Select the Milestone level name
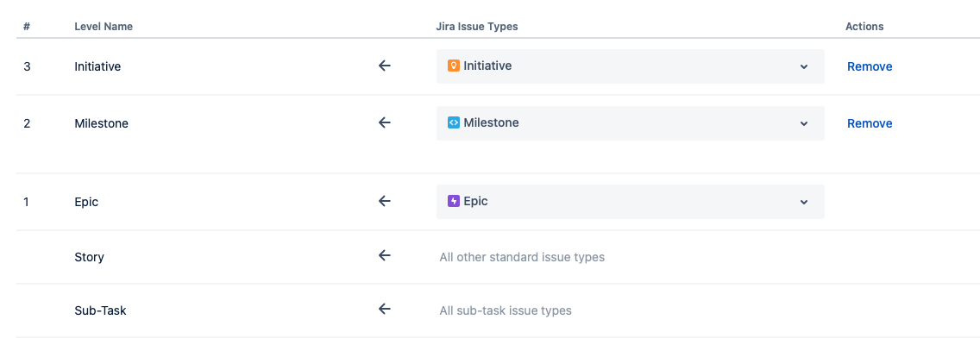This screenshot has height=351, width=980. coord(101,123)
